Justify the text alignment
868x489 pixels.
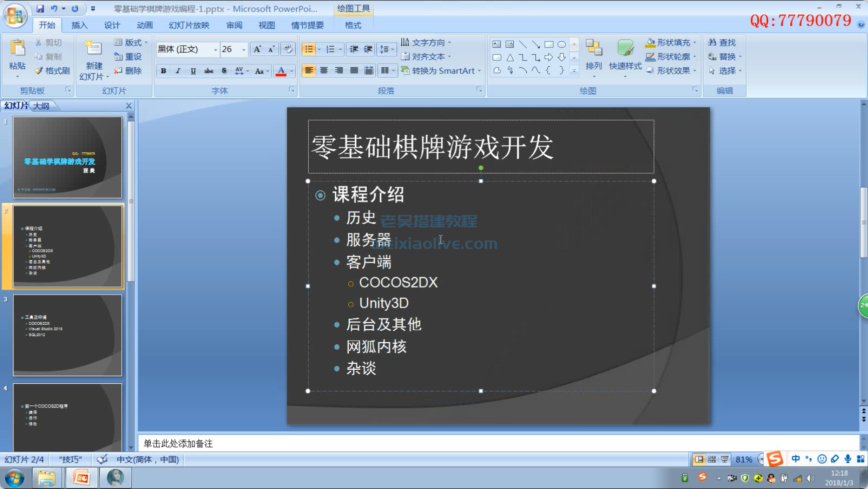click(x=354, y=71)
